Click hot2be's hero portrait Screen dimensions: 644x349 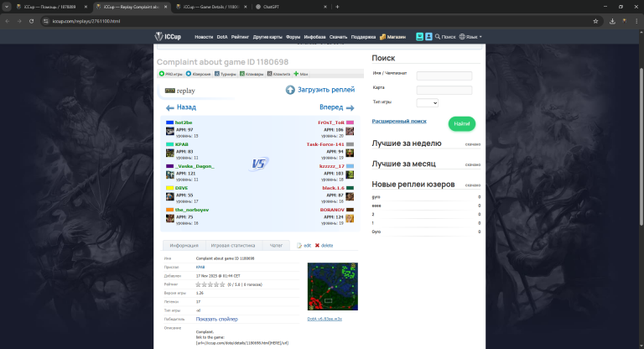pos(170,131)
